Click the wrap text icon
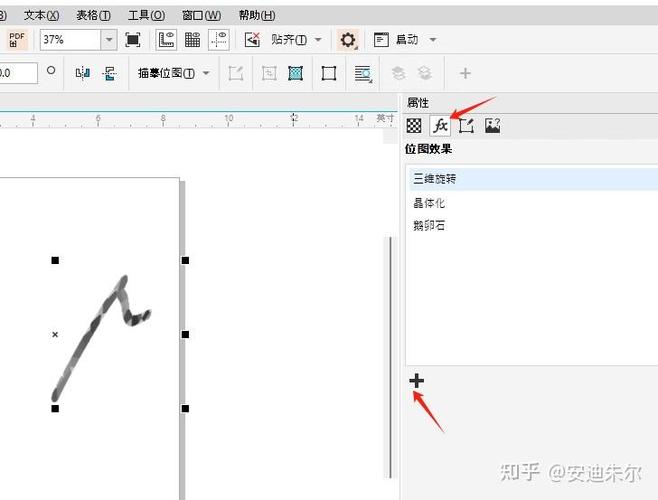The width and height of the screenshot is (658, 500). click(363, 74)
